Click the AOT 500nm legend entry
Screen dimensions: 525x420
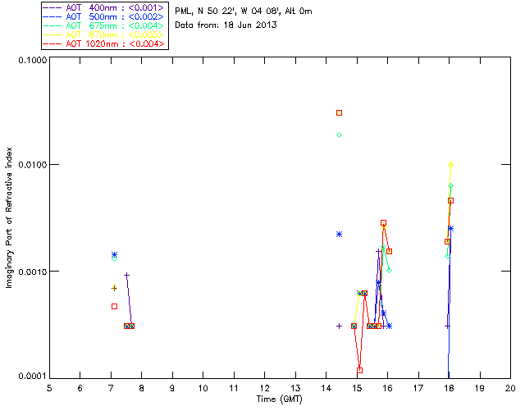point(104,16)
